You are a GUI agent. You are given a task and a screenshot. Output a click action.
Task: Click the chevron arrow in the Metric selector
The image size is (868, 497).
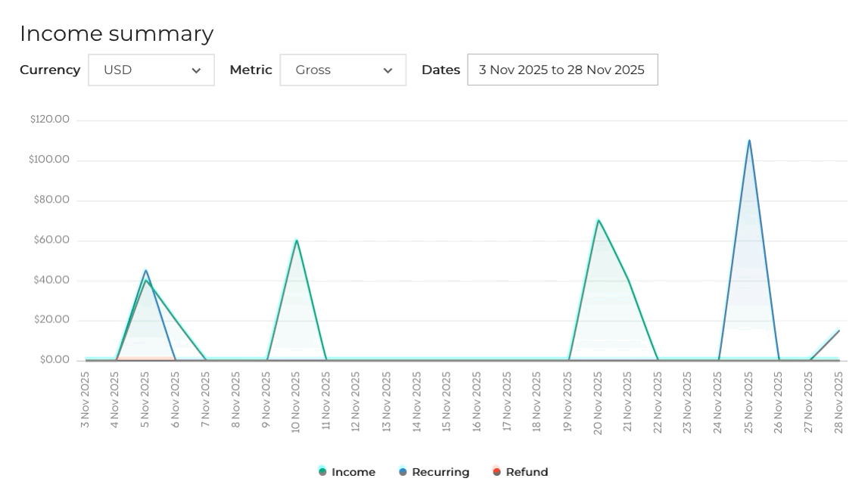[x=387, y=70]
